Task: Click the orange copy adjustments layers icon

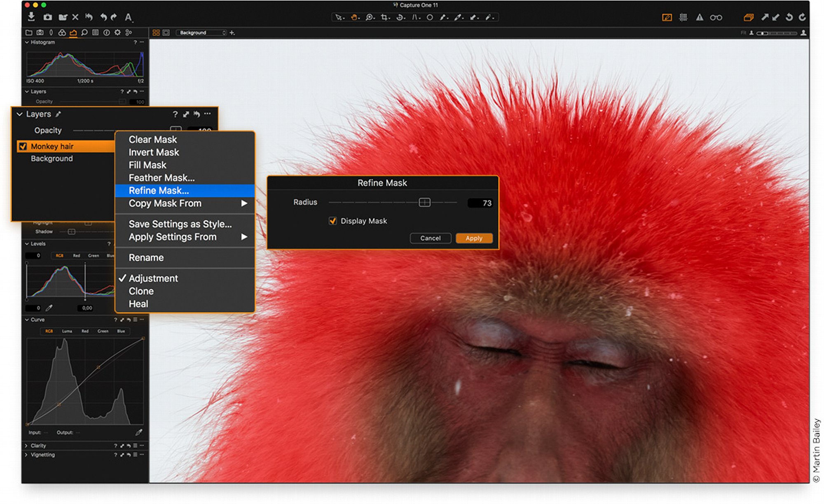Action: (749, 17)
